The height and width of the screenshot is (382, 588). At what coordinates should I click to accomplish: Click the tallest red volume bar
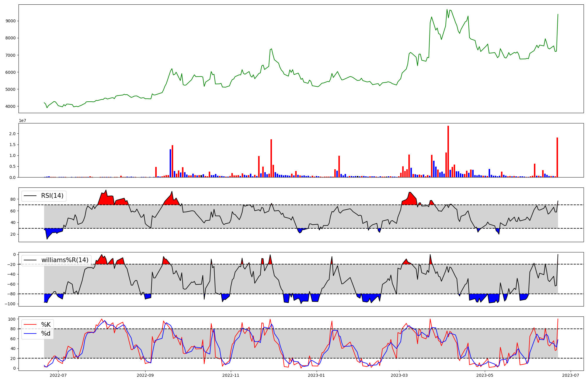[448, 151]
